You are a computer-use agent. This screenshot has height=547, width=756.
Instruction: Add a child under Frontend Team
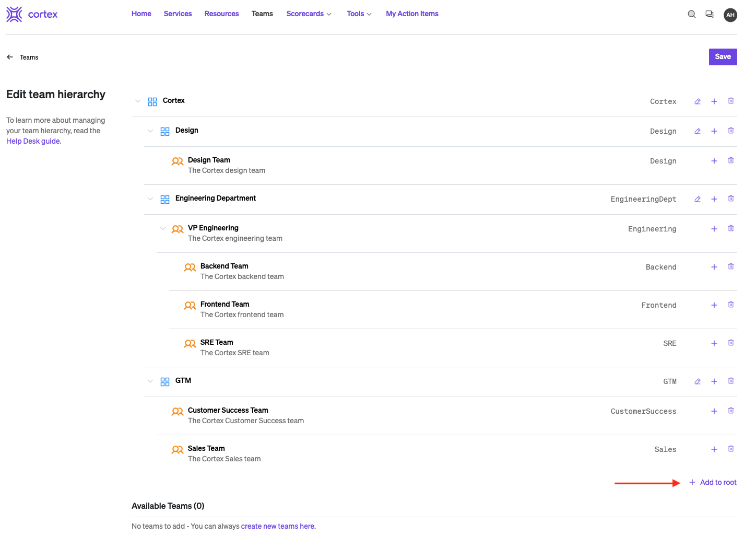pos(714,305)
